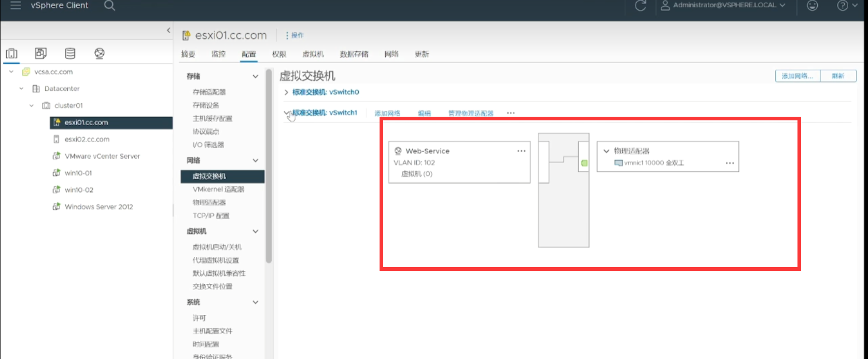
Task: Select win10-01 virtual machine
Action: click(78, 173)
